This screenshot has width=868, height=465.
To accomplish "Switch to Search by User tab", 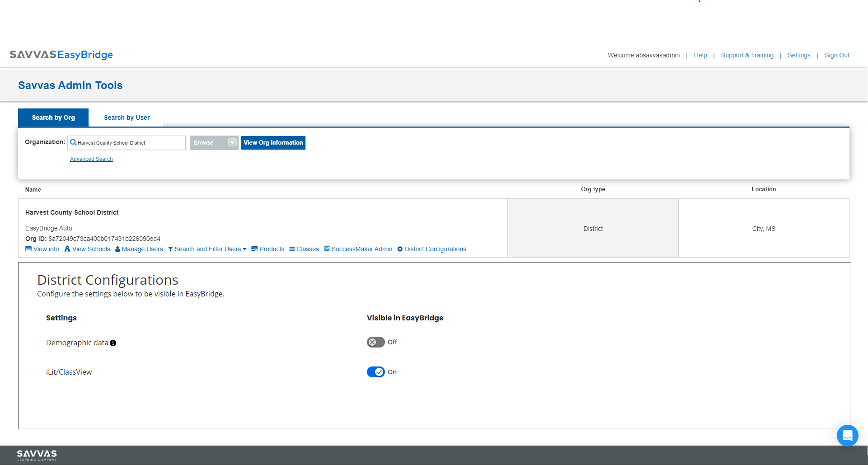I will 127,117.
